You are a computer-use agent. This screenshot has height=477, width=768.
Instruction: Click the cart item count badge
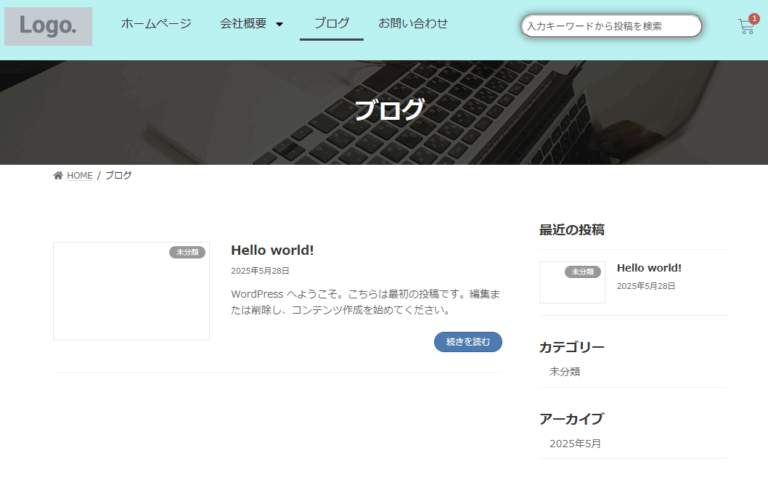coord(754,18)
